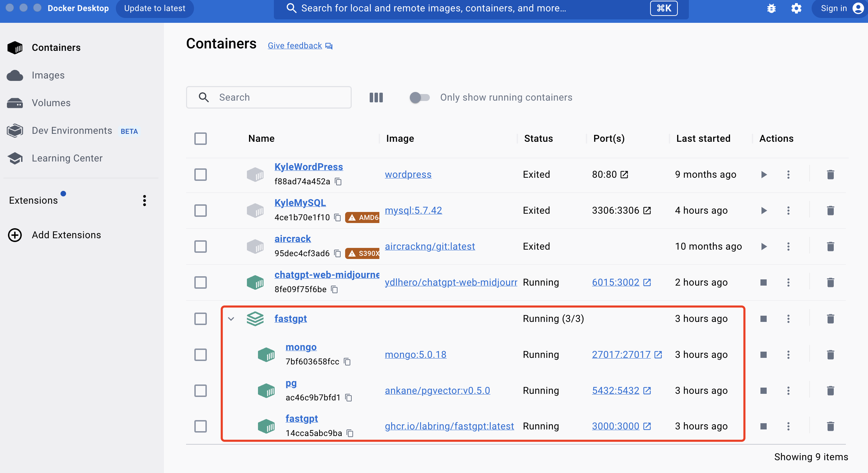Delete the fastgpt compose stack
The image size is (868, 473).
coord(830,319)
